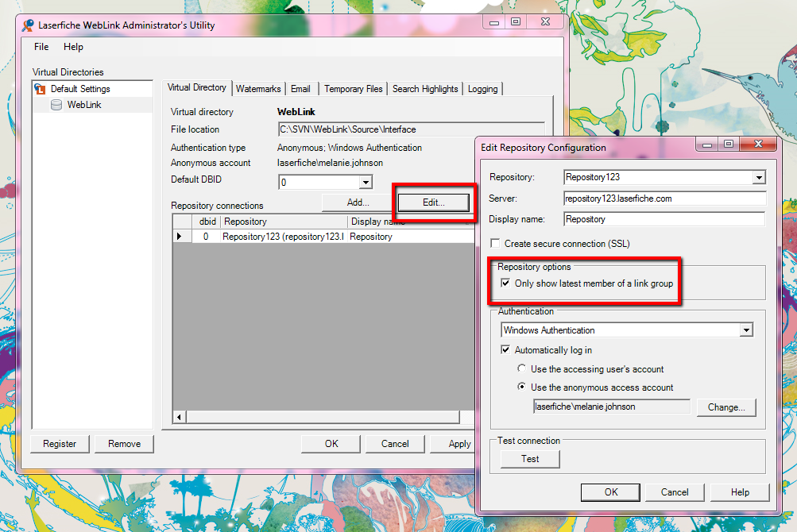Image resolution: width=797 pixels, height=532 pixels.
Task: Switch to the Email tab
Action: (300, 89)
